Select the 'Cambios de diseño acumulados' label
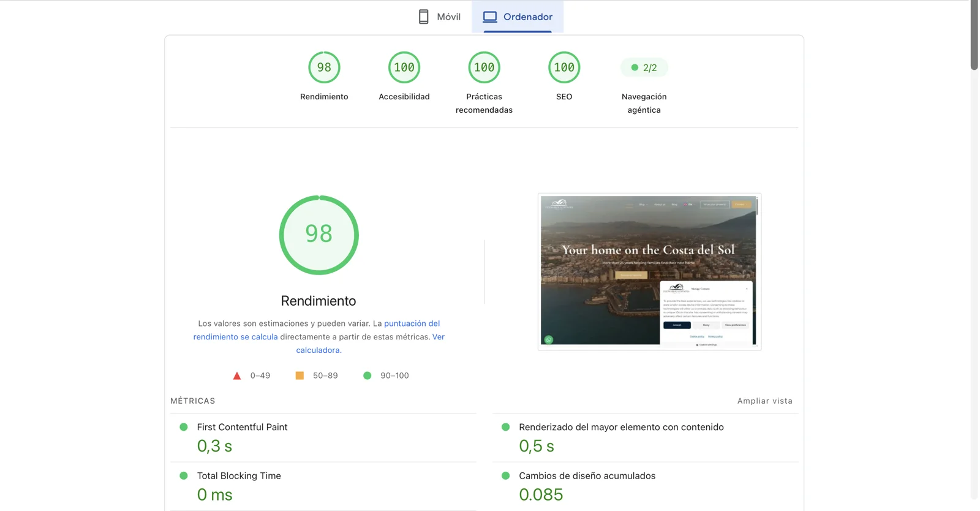 (x=587, y=475)
